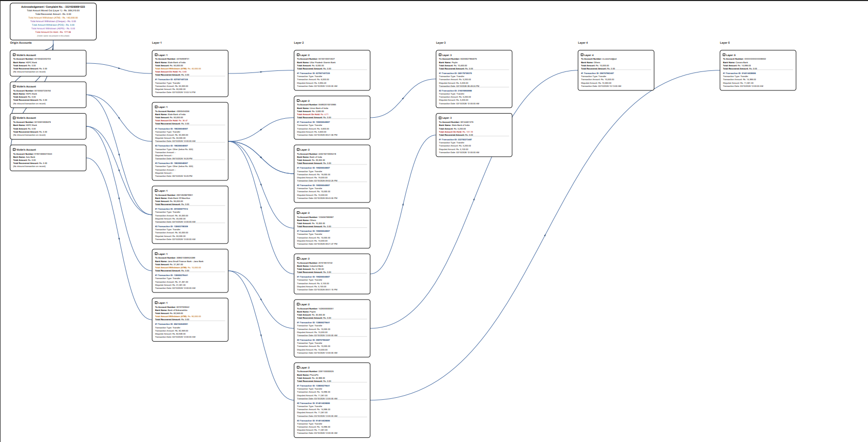Open Transaction ID in Bank of Maharashtra card
The image size is (868, 442).
pos(172,324)
